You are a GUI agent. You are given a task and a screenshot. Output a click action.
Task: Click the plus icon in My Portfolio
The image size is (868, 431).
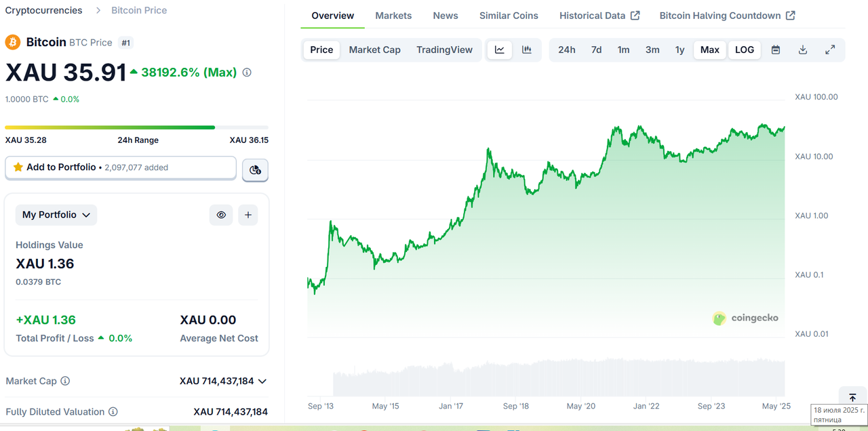[x=248, y=215]
